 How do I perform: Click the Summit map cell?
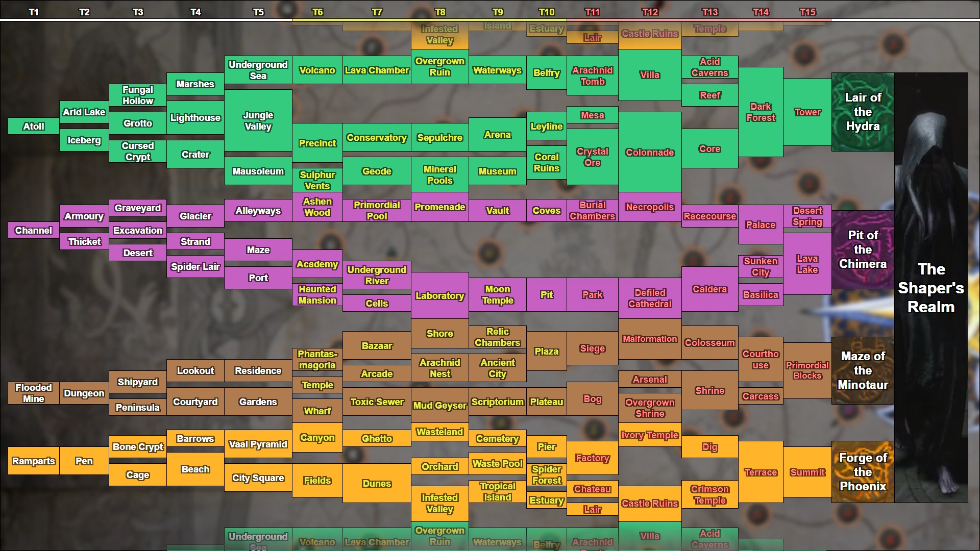807,472
